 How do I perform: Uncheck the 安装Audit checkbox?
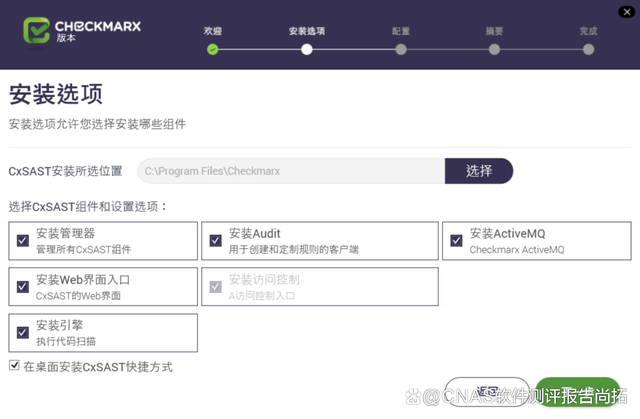tap(216, 241)
